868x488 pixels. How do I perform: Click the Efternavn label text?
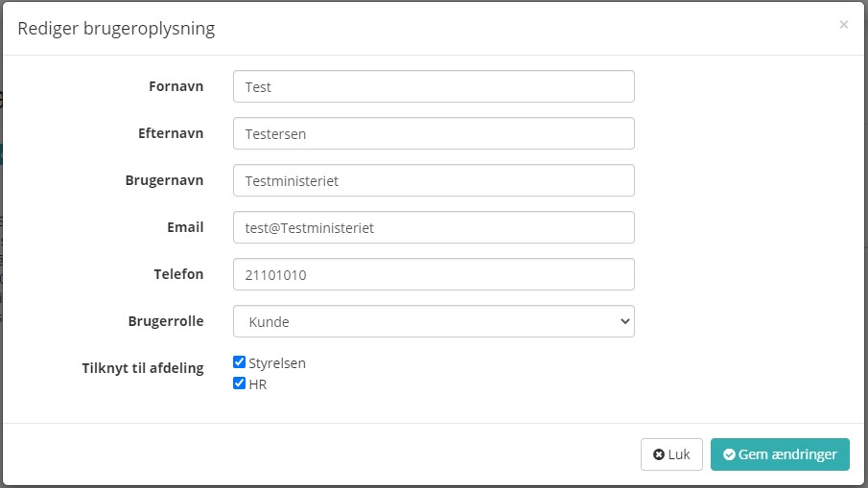click(x=171, y=133)
